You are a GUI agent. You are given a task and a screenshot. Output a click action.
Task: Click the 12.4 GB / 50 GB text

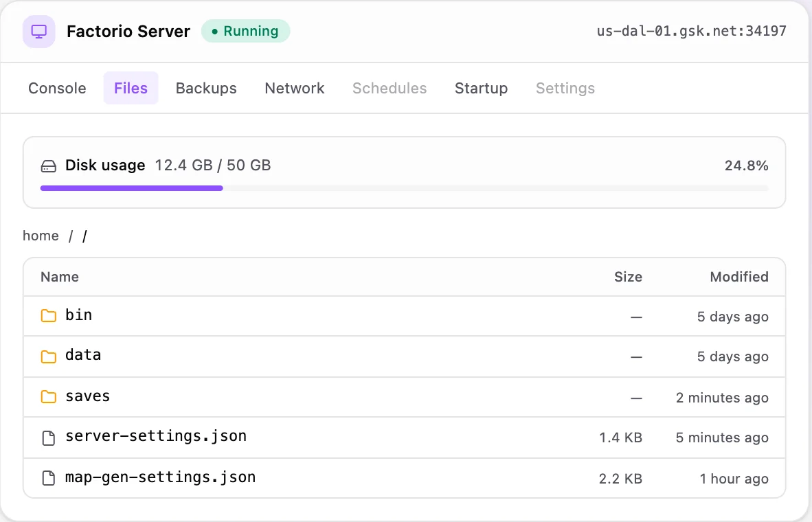(213, 166)
